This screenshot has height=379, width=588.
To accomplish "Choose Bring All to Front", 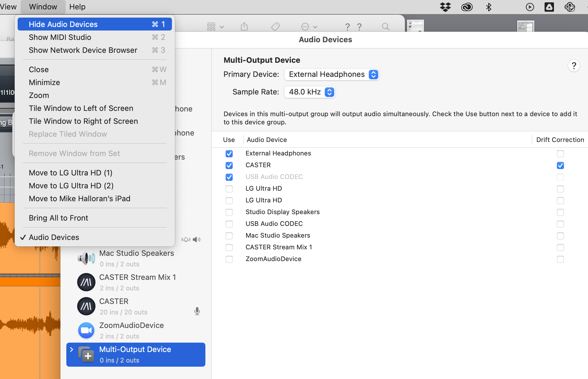I will [94, 218].
